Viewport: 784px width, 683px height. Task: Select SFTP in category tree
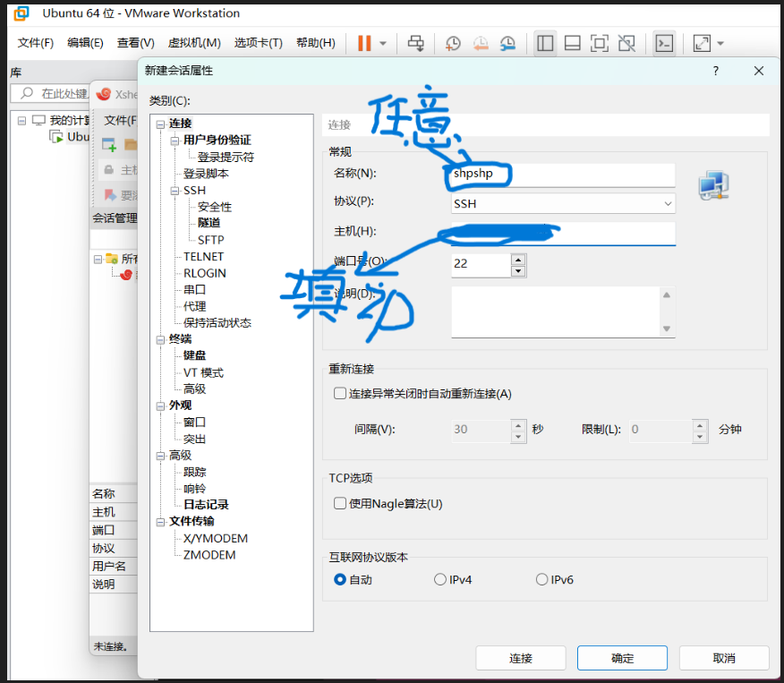point(210,240)
